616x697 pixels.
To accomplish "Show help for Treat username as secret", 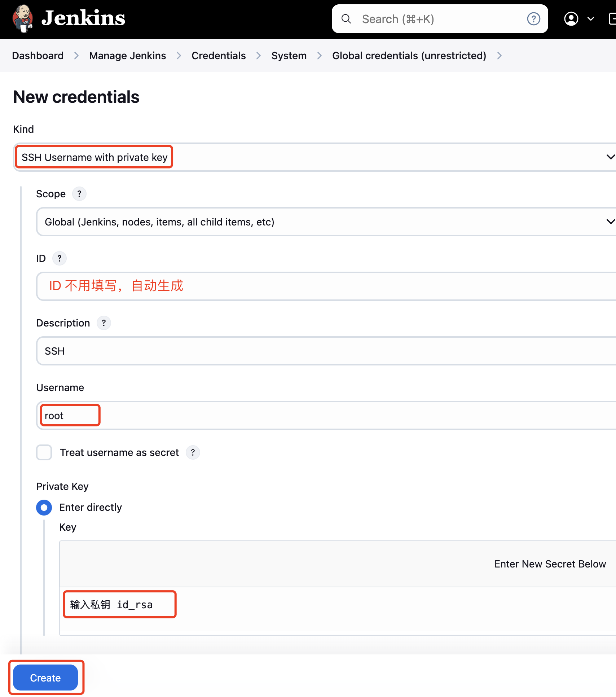I will (x=193, y=453).
